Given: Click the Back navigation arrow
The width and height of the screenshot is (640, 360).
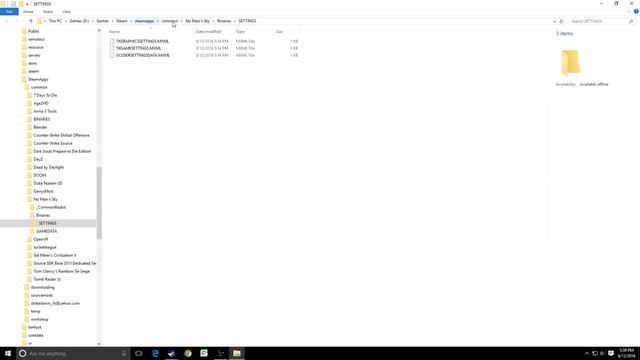Looking at the screenshot, I should click(x=6, y=21).
